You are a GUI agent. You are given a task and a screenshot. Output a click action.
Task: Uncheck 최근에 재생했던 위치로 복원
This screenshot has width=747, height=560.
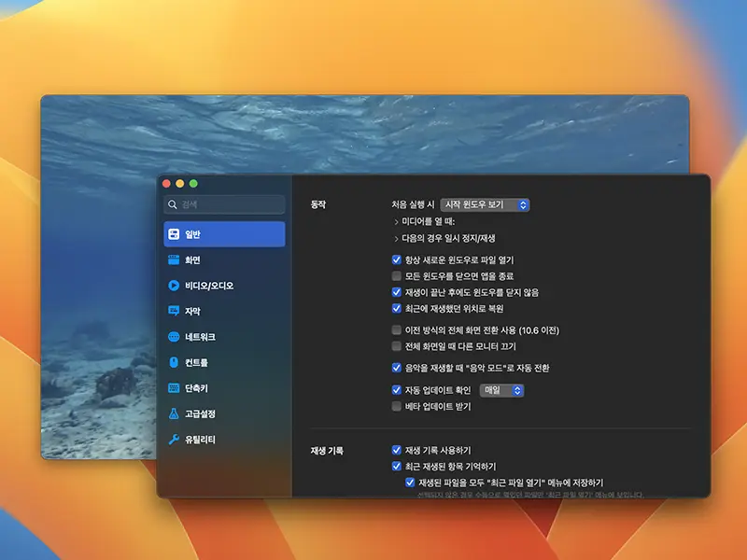click(396, 308)
